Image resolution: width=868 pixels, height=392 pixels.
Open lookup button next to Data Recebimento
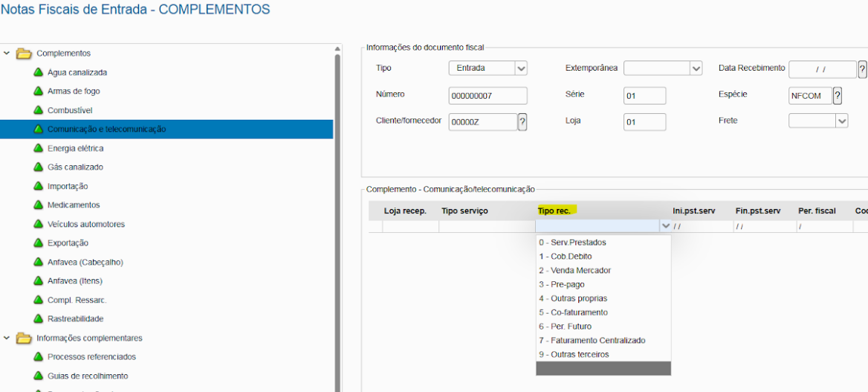pos(862,70)
